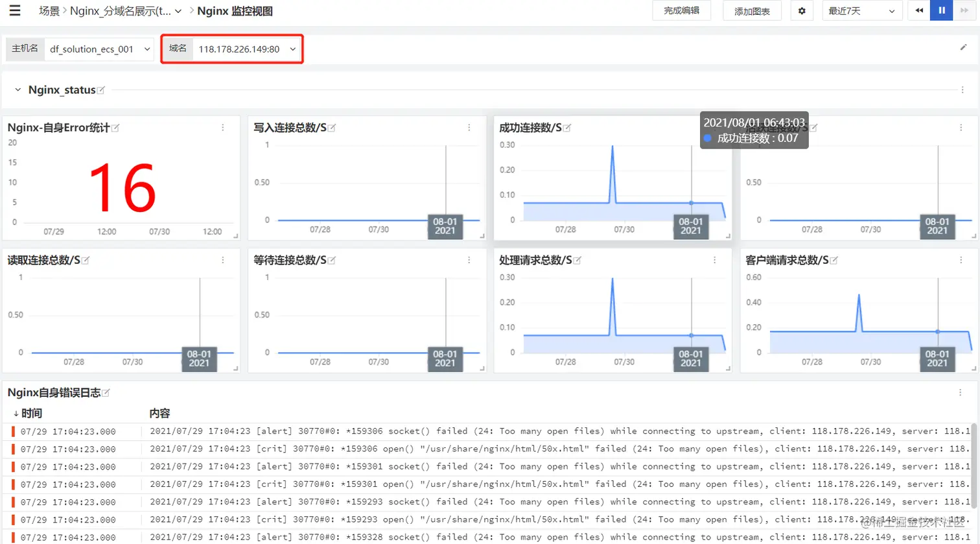This screenshot has width=980, height=544.
Task: Click the big red 16 error count
Action: click(122, 188)
